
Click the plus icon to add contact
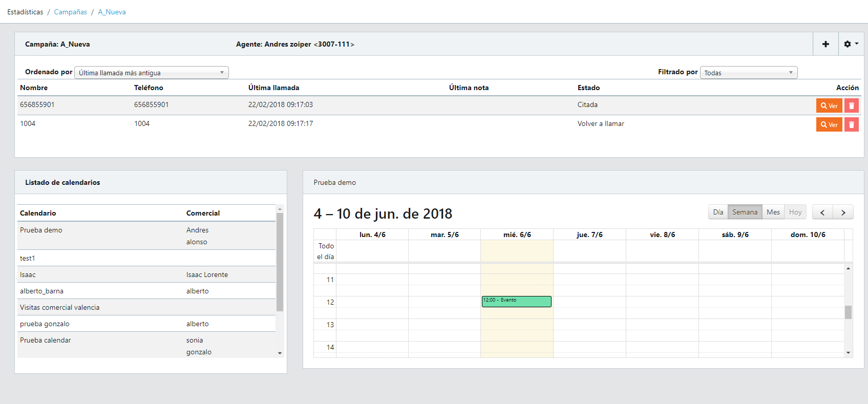point(825,44)
